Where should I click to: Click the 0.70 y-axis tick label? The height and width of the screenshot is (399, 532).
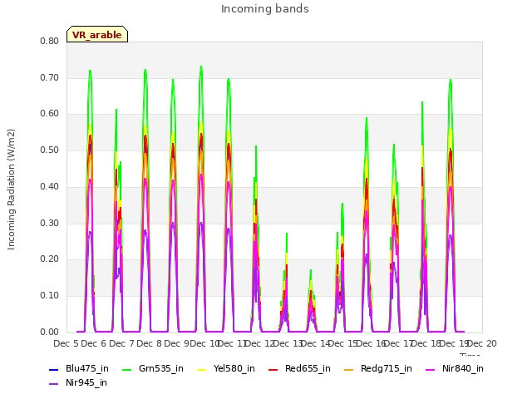(50, 77)
